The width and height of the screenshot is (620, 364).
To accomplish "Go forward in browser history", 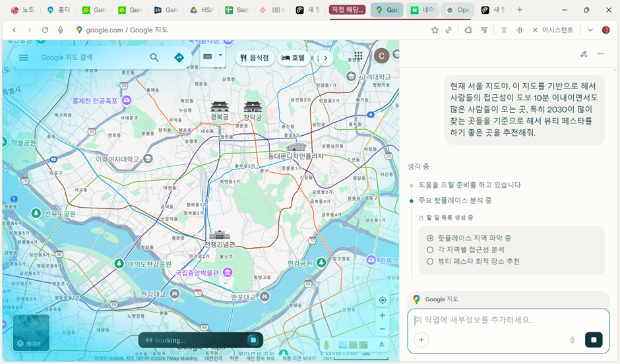I will 29,30.
